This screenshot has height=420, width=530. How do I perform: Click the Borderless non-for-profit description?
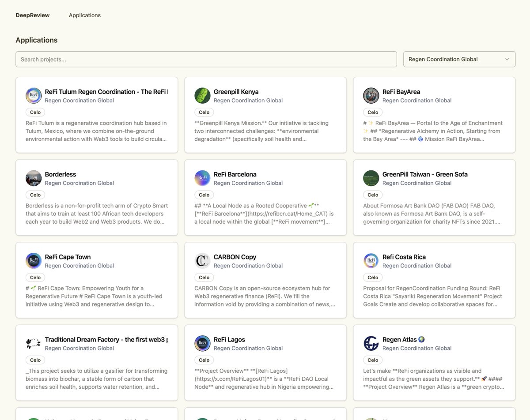(97, 214)
